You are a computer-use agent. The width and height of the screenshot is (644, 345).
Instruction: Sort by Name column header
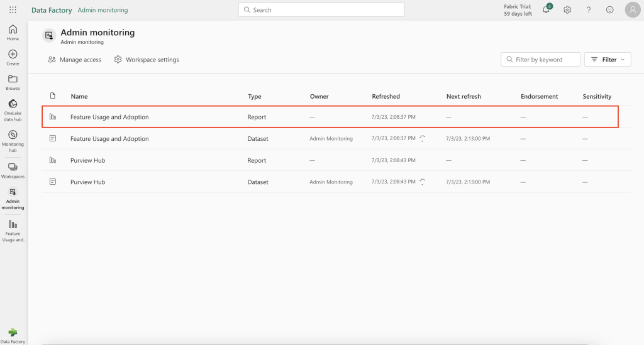coord(79,96)
